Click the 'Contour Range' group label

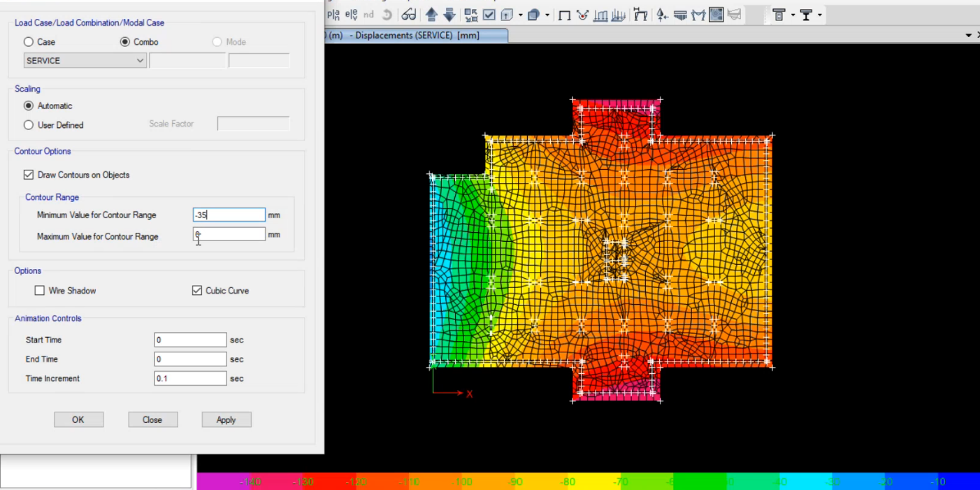point(52,197)
